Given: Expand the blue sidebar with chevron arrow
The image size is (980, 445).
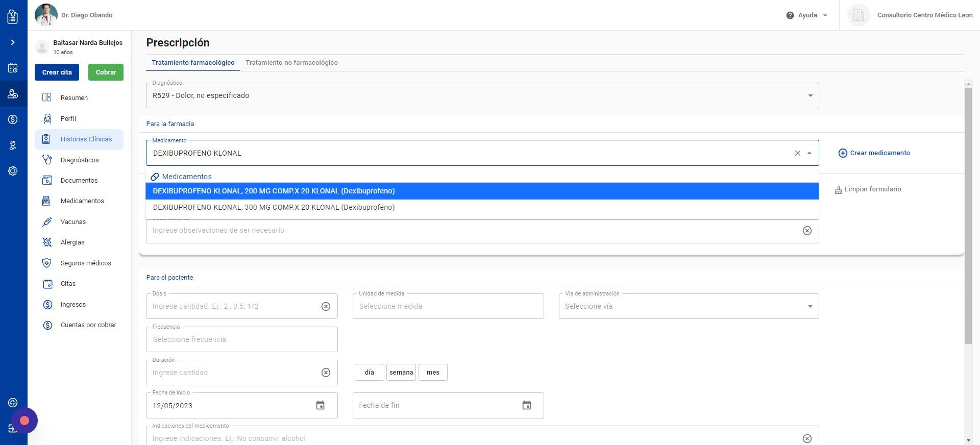Looking at the screenshot, I should (x=13, y=42).
